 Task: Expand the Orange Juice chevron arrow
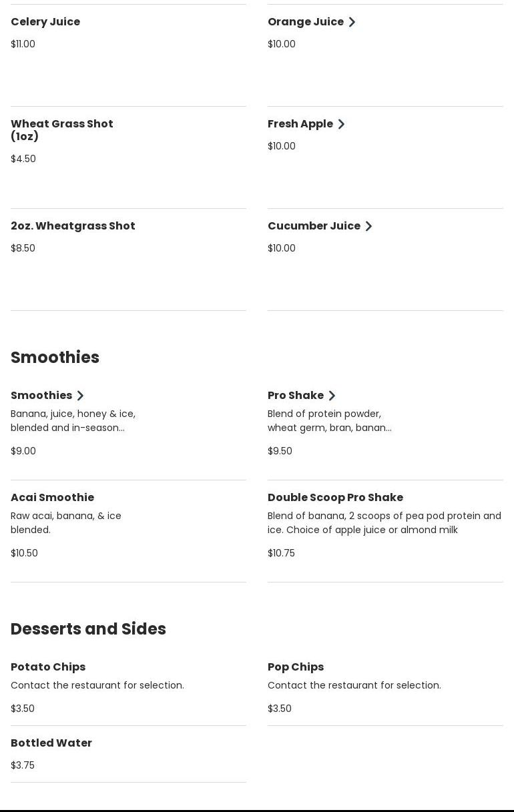point(352,22)
